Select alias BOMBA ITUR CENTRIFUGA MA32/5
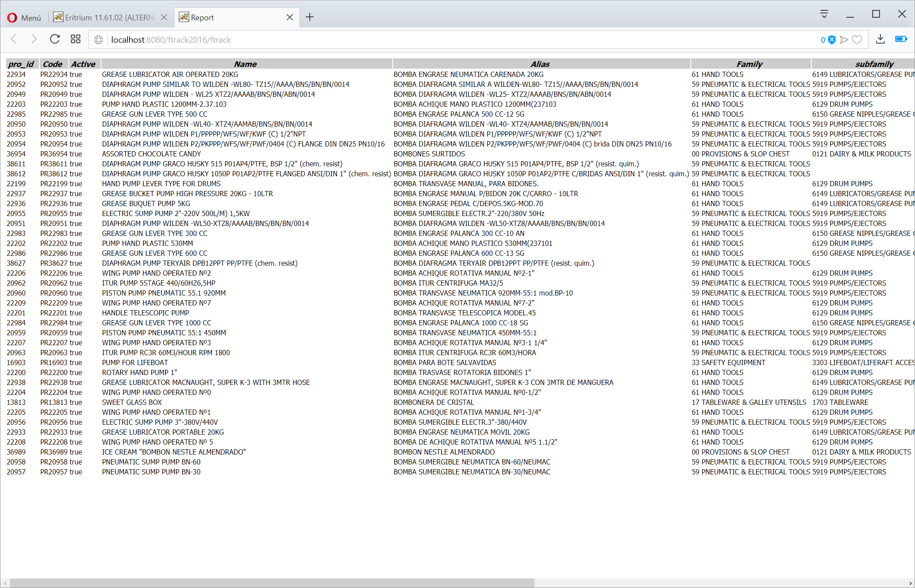The width and height of the screenshot is (915, 588). coord(448,283)
